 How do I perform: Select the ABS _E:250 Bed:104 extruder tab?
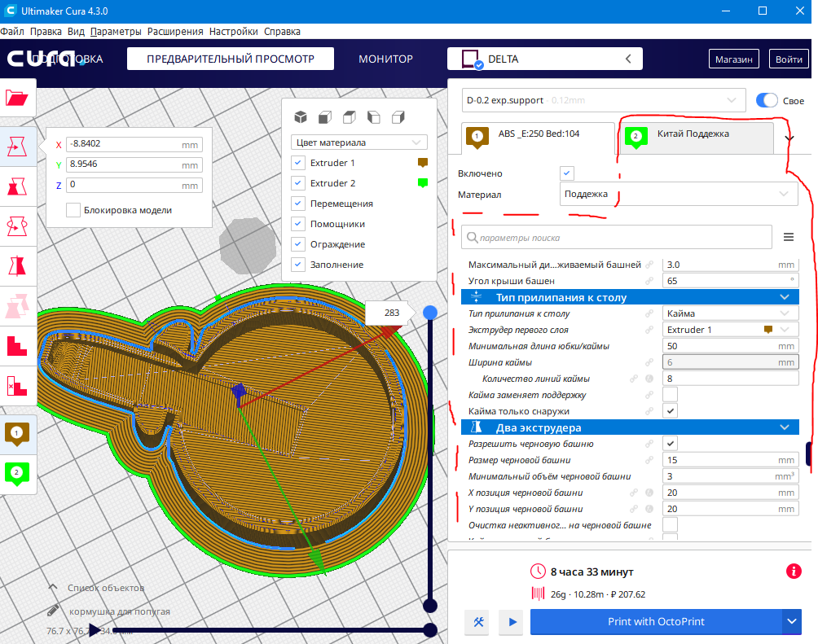pyautogui.click(x=538, y=138)
